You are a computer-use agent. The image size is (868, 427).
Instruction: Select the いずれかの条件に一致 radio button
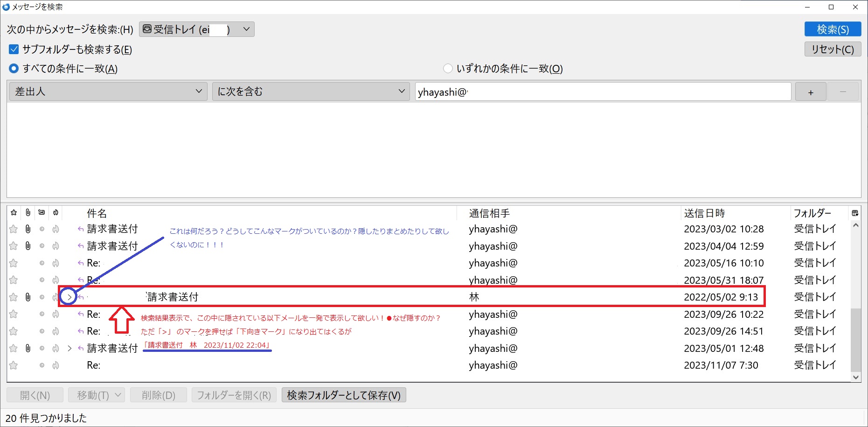click(x=448, y=69)
